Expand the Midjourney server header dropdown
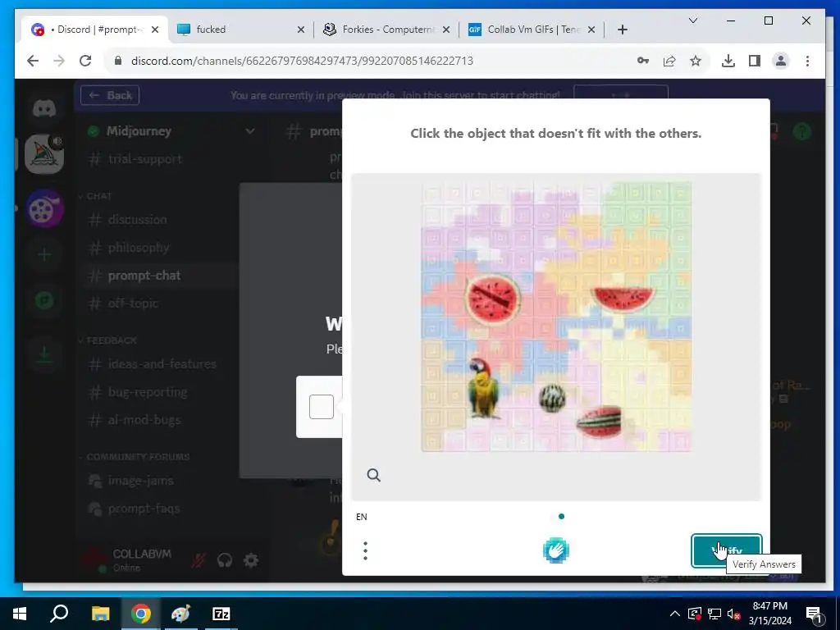Viewport: 840px width, 630px height. point(249,130)
